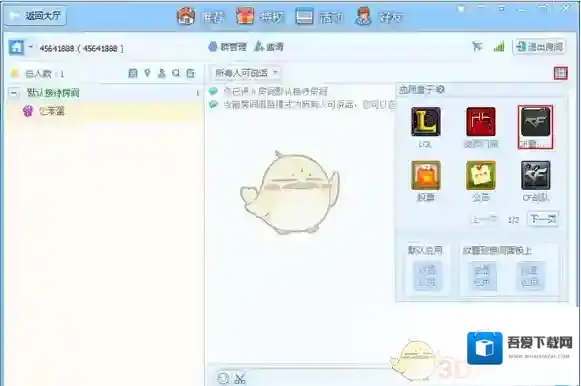Click the cart icon left of the signal bars

(x=477, y=47)
